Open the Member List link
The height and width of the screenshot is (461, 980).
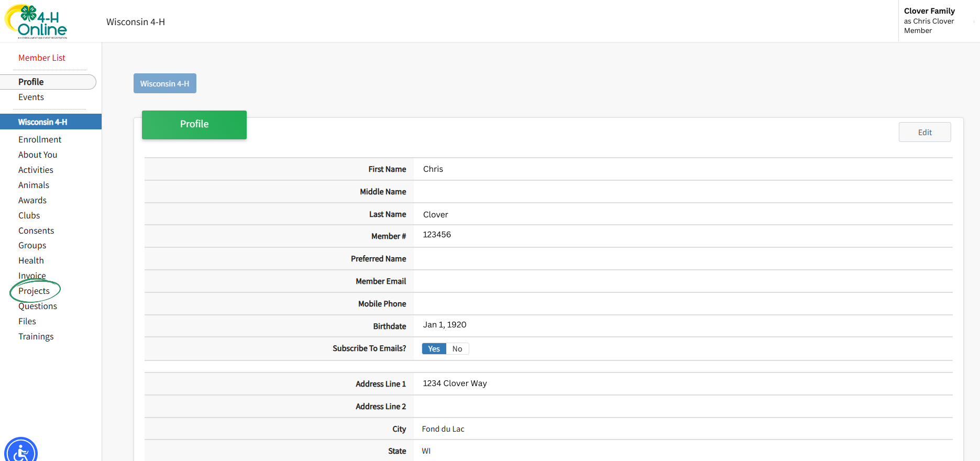pyautogui.click(x=42, y=58)
